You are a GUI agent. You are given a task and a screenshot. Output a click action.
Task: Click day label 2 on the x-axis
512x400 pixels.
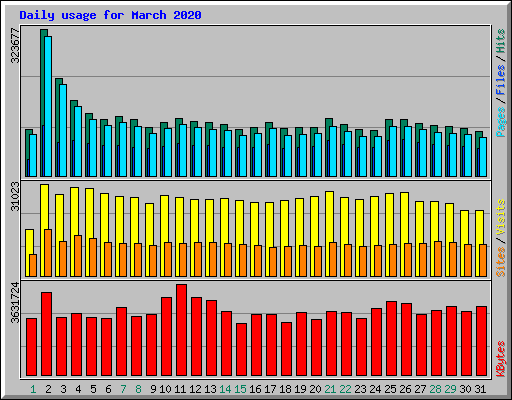click(x=48, y=389)
